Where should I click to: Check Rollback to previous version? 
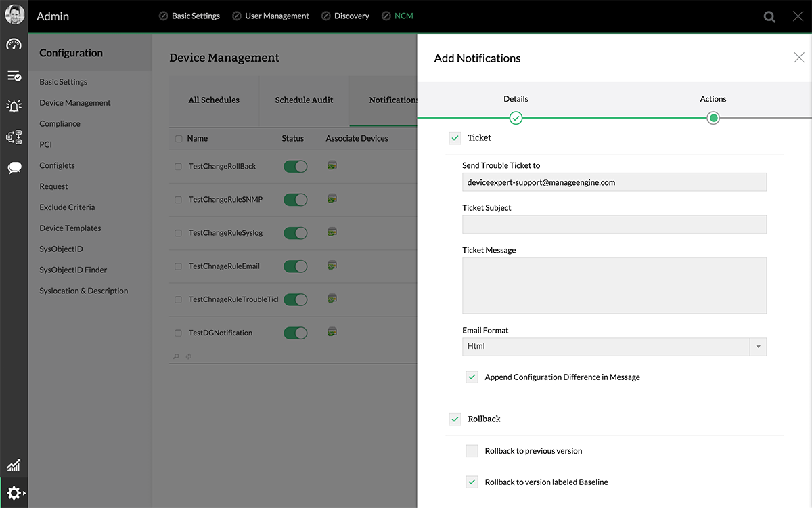[472, 451]
